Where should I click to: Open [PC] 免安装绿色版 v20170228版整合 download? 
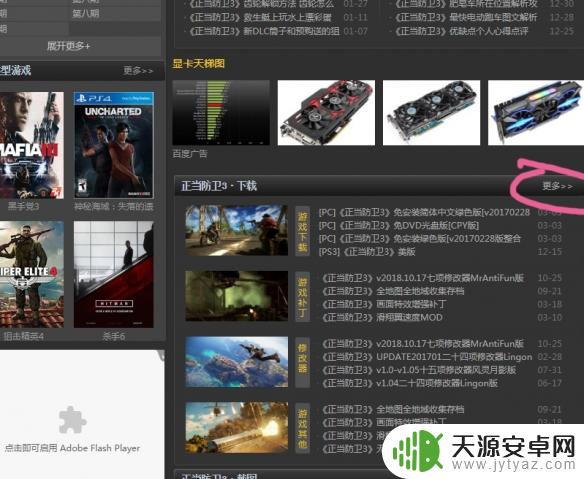[x=420, y=238]
